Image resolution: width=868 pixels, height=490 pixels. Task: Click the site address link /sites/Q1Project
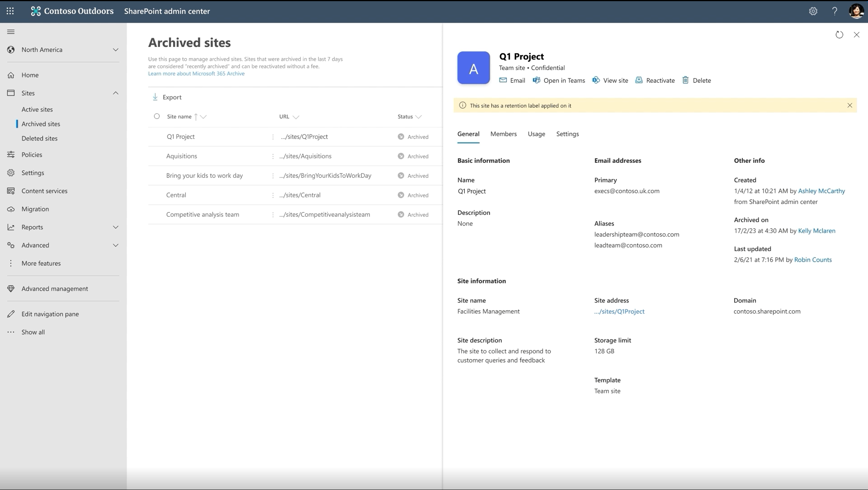(619, 311)
